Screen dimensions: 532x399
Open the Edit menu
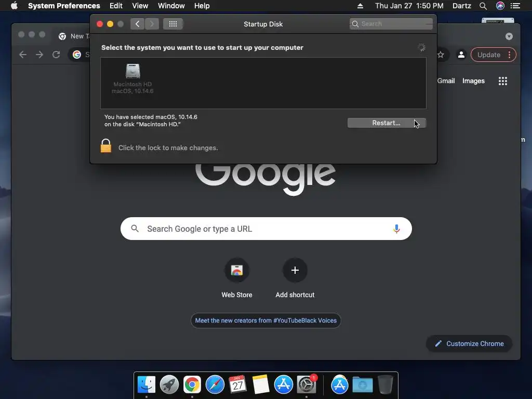116,6
